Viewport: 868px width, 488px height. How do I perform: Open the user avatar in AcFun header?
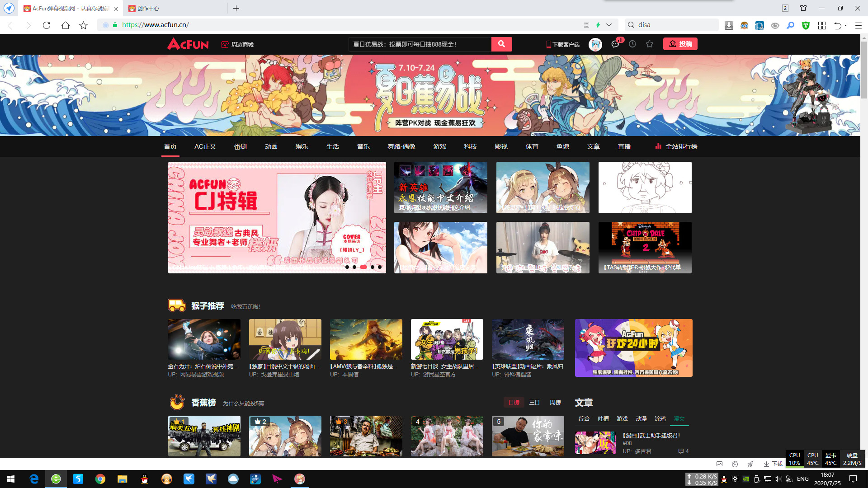pos(595,44)
